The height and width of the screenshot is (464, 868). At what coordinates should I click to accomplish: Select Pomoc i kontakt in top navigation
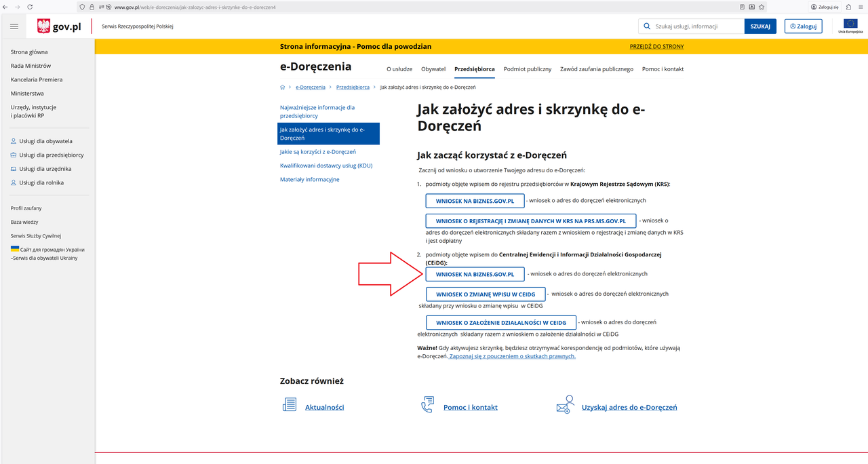coord(663,69)
